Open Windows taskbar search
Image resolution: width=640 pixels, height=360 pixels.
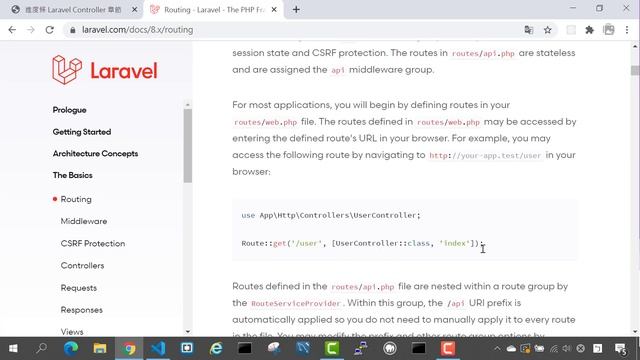[x=41, y=349]
